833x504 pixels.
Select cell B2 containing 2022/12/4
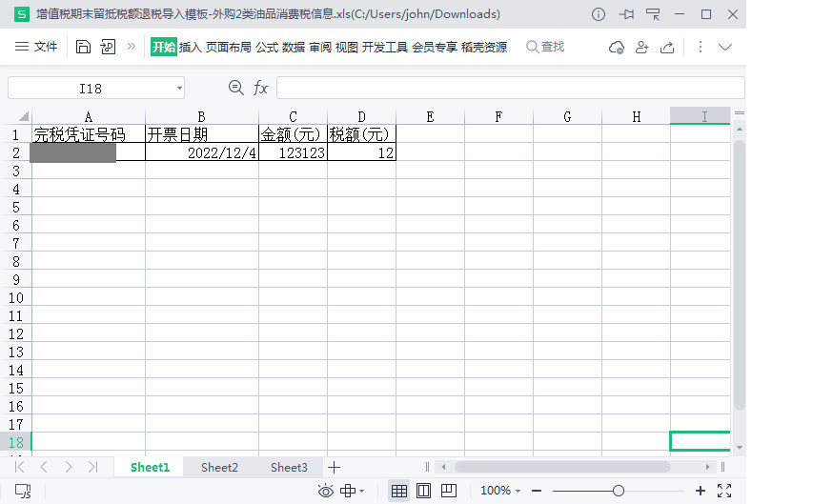pyautogui.click(x=201, y=152)
